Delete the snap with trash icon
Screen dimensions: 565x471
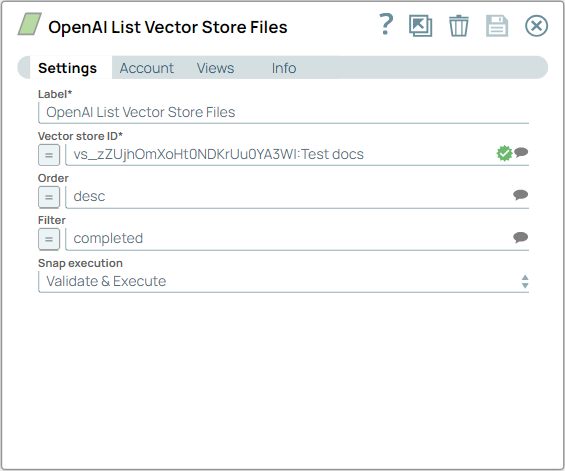point(459,26)
